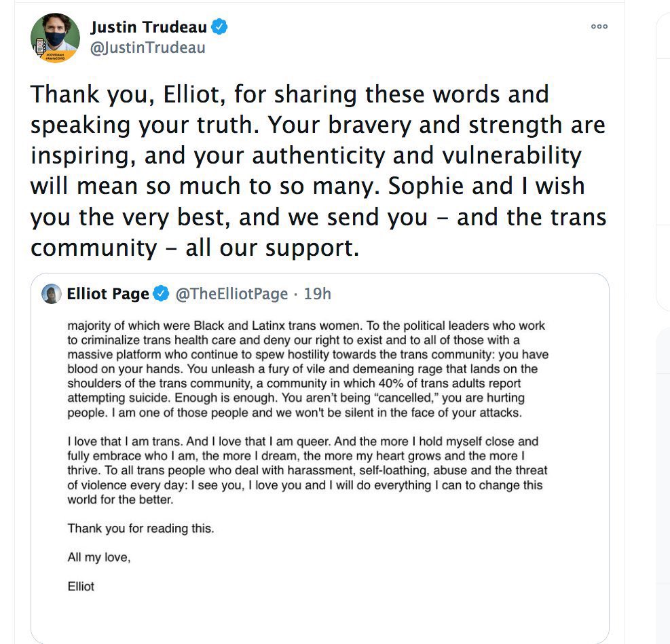
Task: Click the "Thank you for reading this." line
Action: point(141,528)
